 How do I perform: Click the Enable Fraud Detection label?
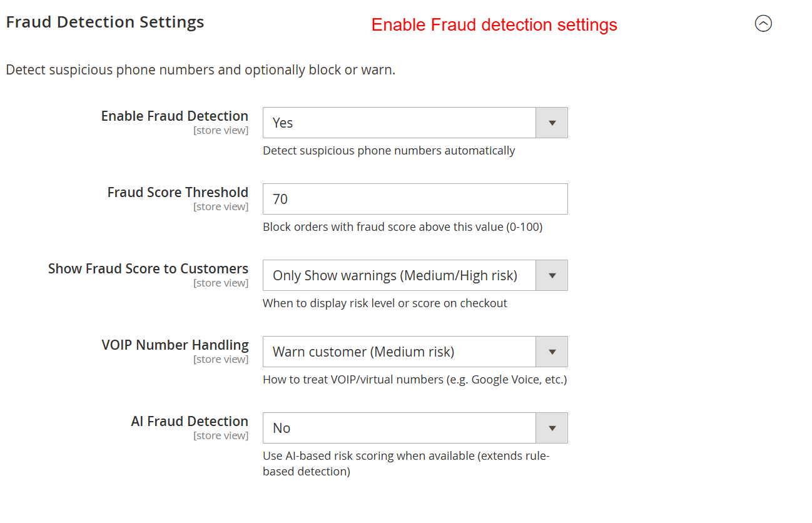[175, 116]
